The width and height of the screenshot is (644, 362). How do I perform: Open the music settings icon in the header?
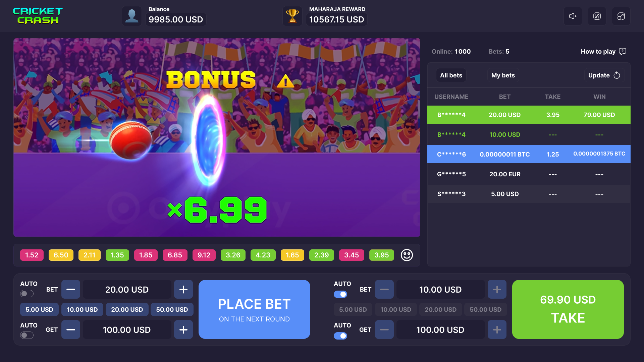(x=597, y=16)
